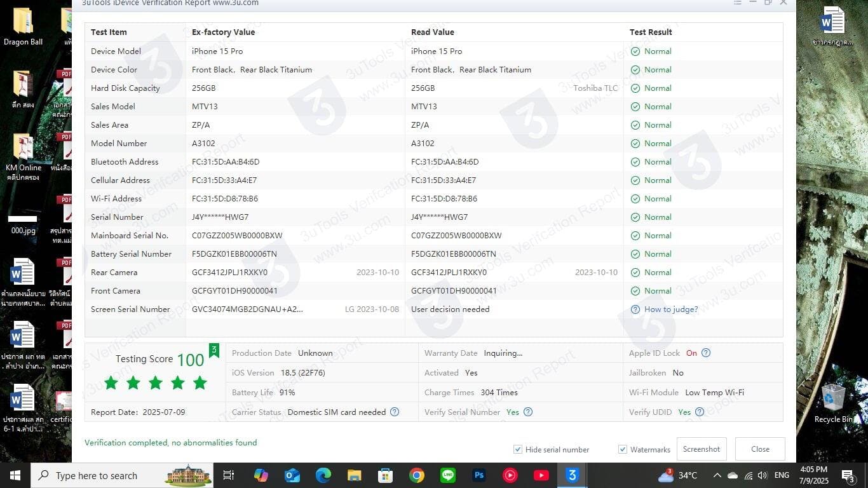
Task: Click the Carrier Status help icon
Action: [395, 412]
